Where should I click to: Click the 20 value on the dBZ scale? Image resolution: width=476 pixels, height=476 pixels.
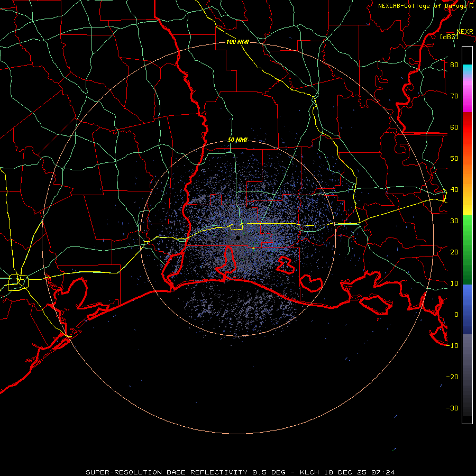click(454, 253)
